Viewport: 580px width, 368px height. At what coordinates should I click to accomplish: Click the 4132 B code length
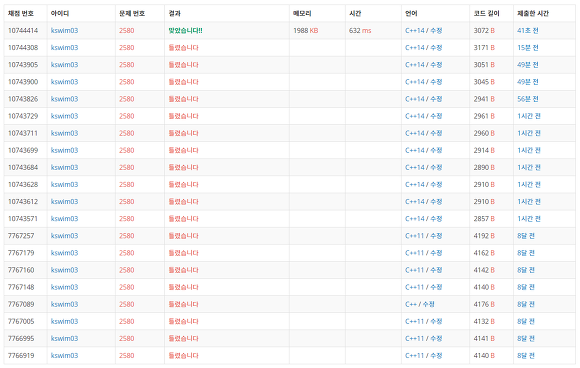484,321
